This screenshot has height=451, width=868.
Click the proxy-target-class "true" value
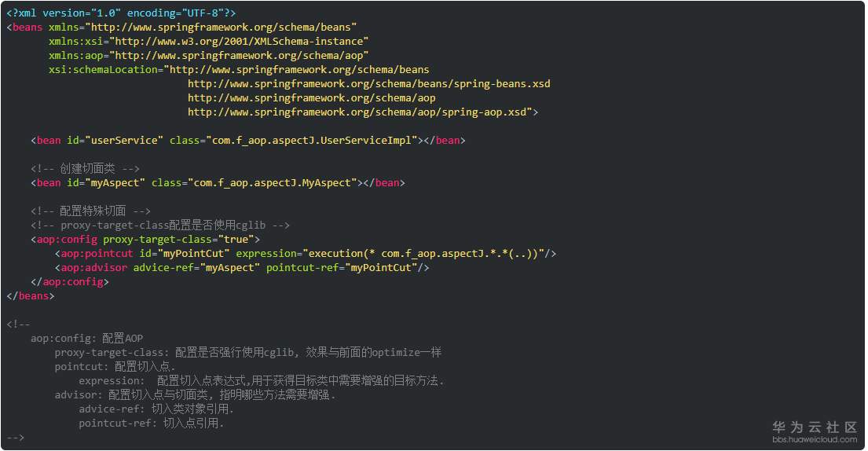coord(236,239)
